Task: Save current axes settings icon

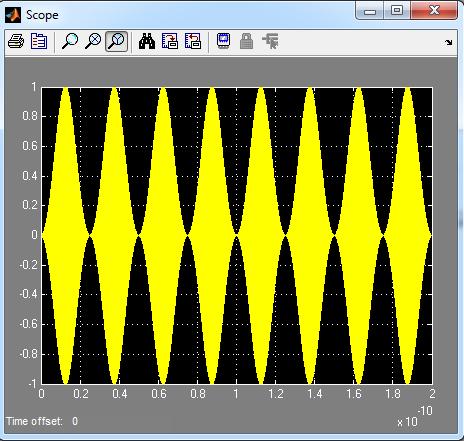Action: (170, 42)
